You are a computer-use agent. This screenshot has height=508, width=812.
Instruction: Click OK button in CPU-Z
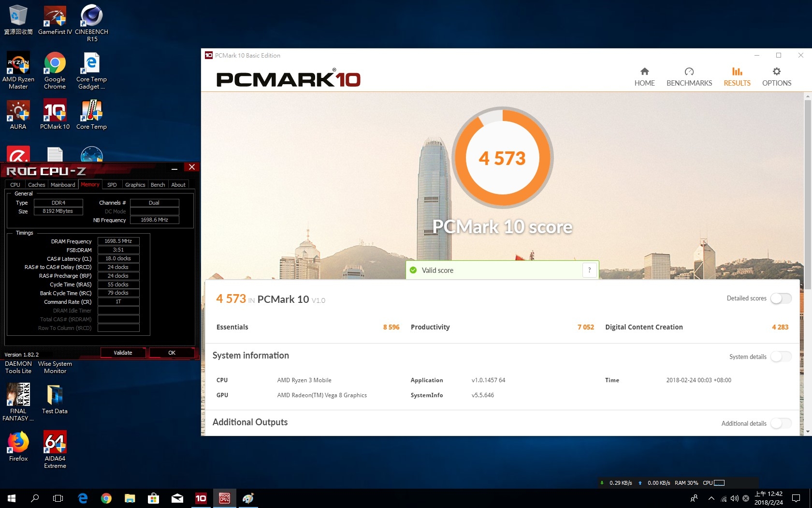point(172,353)
